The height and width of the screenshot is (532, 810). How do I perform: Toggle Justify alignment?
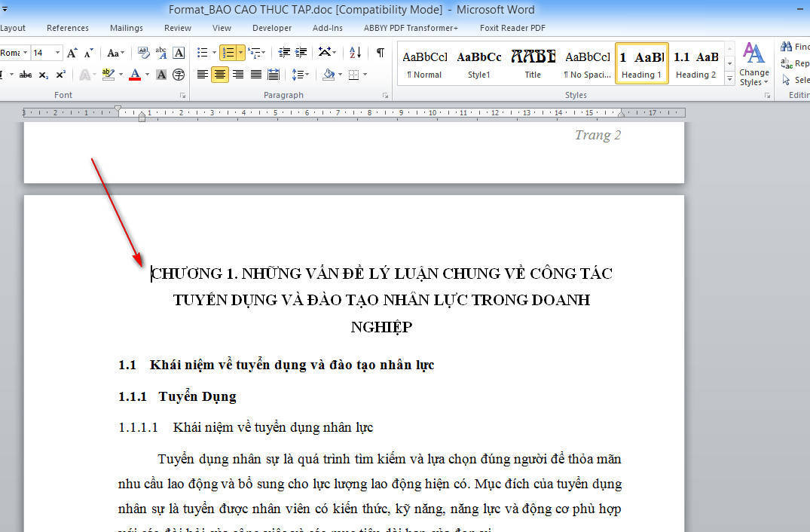point(255,75)
